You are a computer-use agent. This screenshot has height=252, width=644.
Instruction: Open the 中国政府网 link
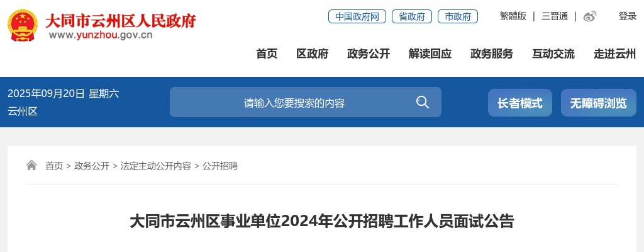[357, 16]
